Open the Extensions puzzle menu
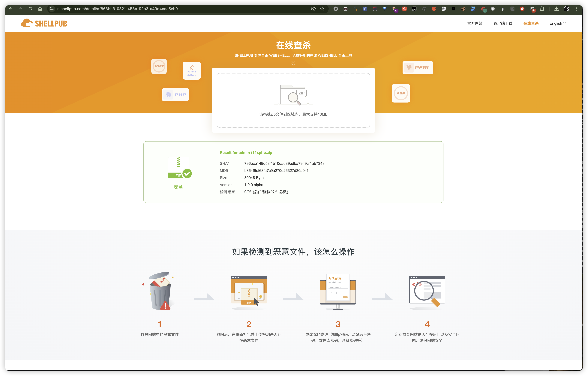 point(542,9)
